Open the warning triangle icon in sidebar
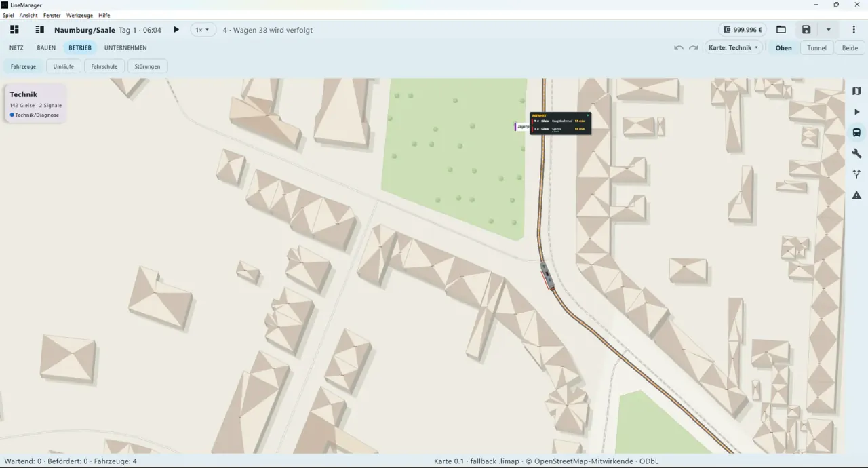The width and height of the screenshot is (868, 468). click(856, 195)
